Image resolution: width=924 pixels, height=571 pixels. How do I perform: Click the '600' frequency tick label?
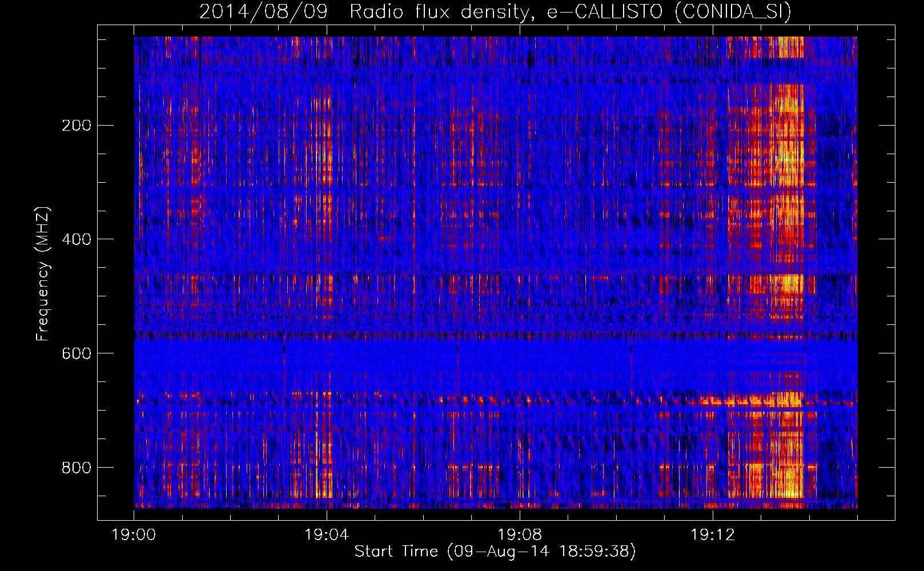tap(77, 353)
